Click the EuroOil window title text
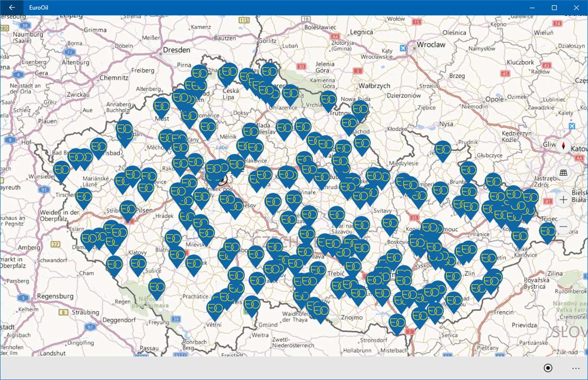The image size is (588, 380). 38,8
